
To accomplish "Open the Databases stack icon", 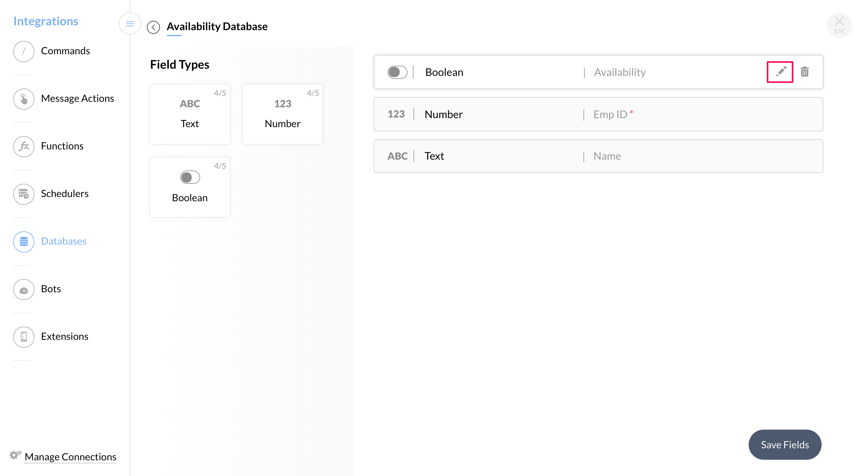I will (x=24, y=242).
